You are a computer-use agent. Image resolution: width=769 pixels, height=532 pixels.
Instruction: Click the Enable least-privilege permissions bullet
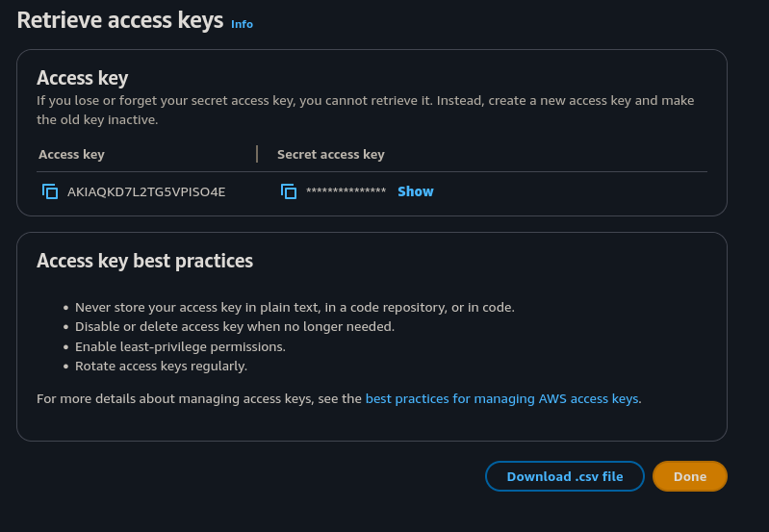click(180, 346)
